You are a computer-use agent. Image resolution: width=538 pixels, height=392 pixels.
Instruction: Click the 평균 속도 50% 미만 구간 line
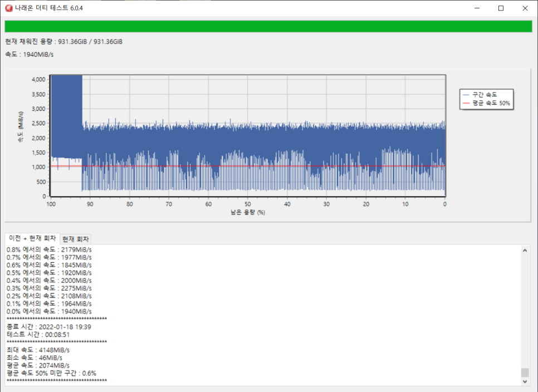point(51,373)
